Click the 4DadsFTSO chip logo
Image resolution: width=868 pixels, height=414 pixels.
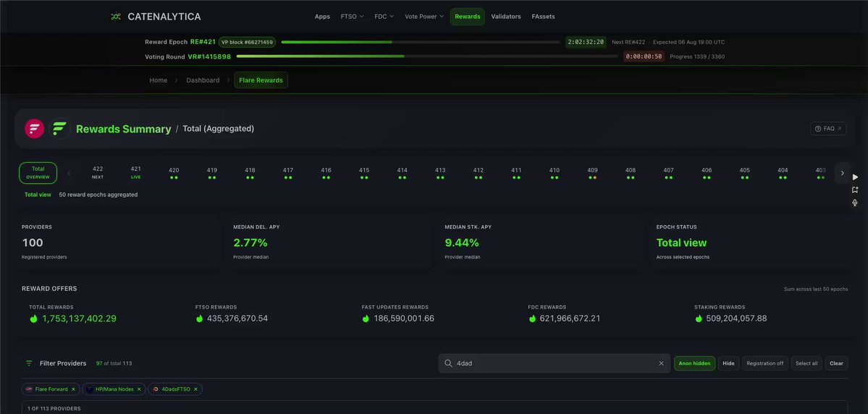click(x=156, y=389)
